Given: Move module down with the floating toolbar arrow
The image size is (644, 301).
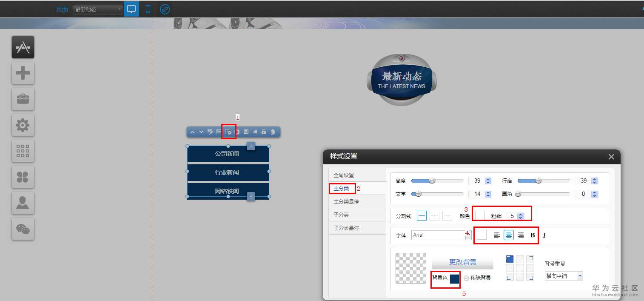Looking at the screenshot, I should pyautogui.click(x=201, y=132).
